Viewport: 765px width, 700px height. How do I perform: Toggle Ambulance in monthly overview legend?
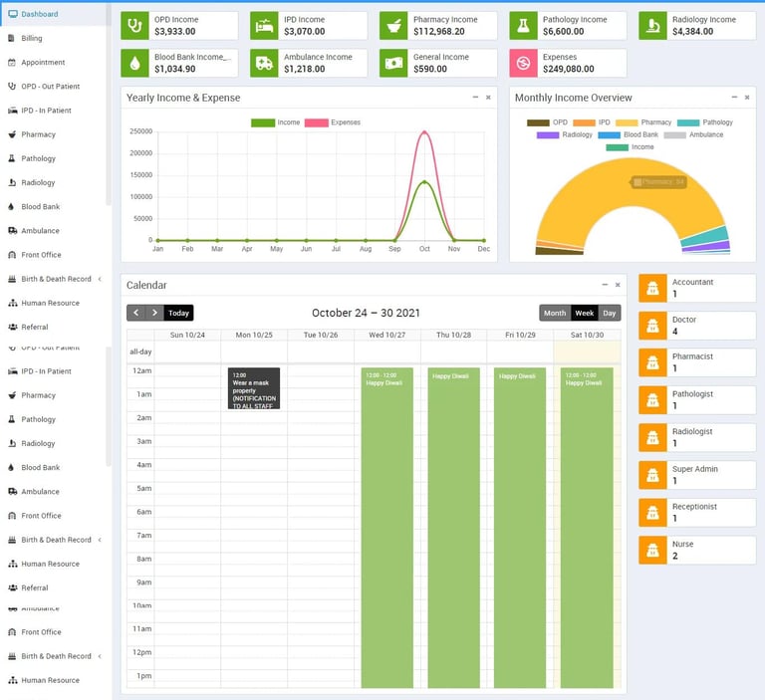(693, 134)
